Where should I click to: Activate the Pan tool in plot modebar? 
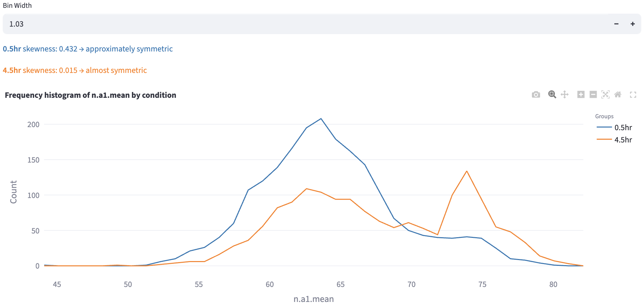(565, 95)
